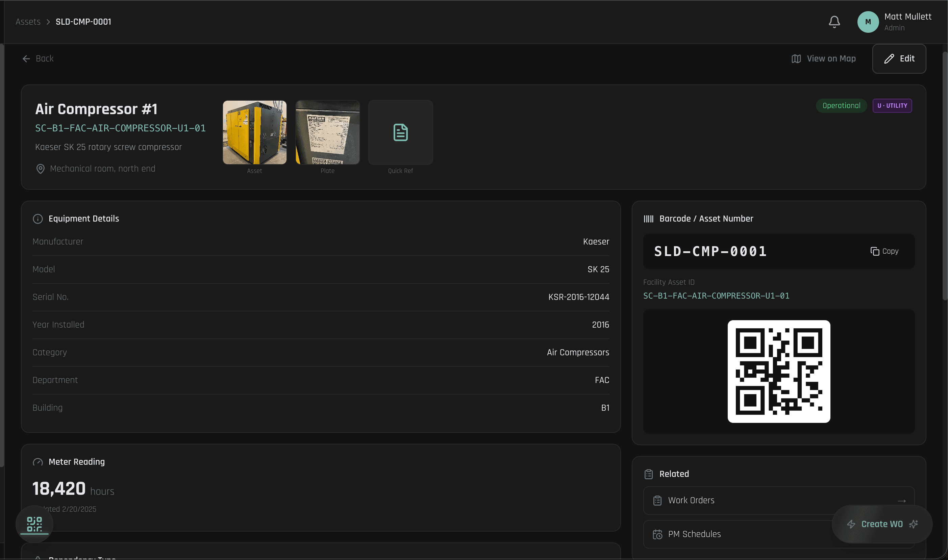Open the notifications bell
The height and width of the screenshot is (560, 948).
pos(834,22)
